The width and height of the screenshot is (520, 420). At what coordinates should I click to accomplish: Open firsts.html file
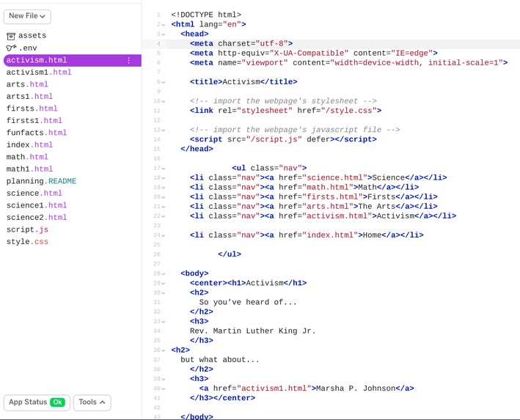click(32, 108)
